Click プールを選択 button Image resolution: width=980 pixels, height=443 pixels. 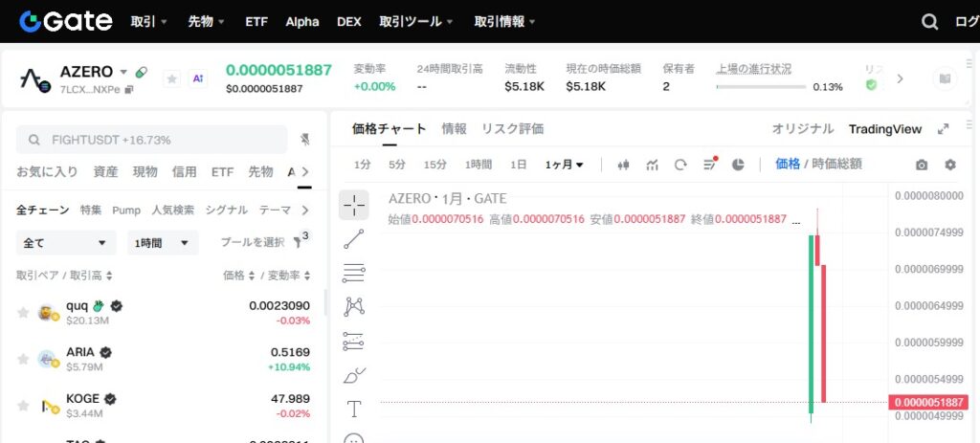coord(253,242)
